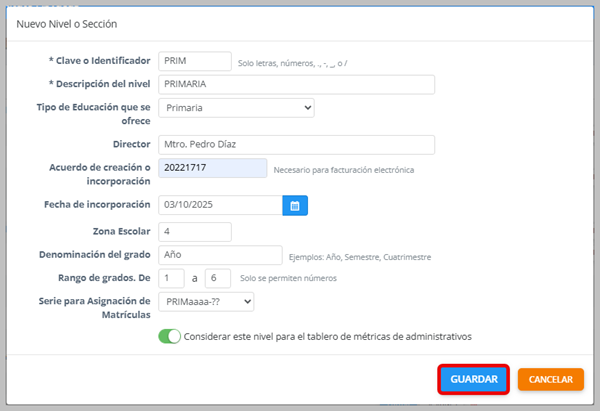Viewport: 600px width, 411px height.
Task: Select the starting grade range box
Action: tap(172, 278)
